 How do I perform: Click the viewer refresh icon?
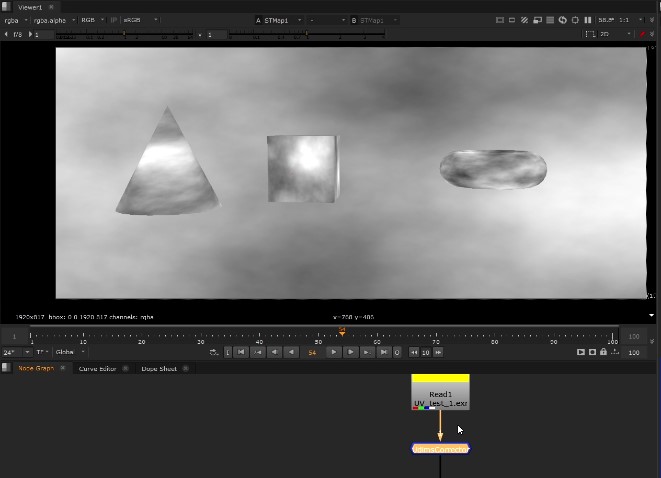pos(562,20)
